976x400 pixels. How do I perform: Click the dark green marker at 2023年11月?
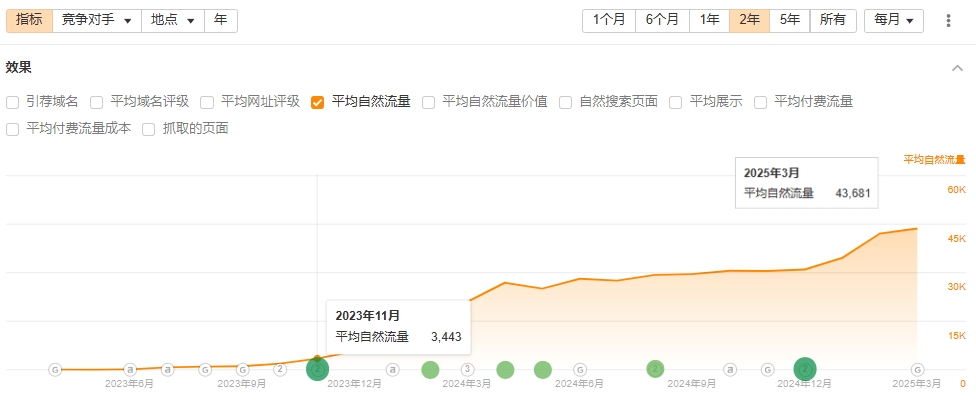click(317, 370)
